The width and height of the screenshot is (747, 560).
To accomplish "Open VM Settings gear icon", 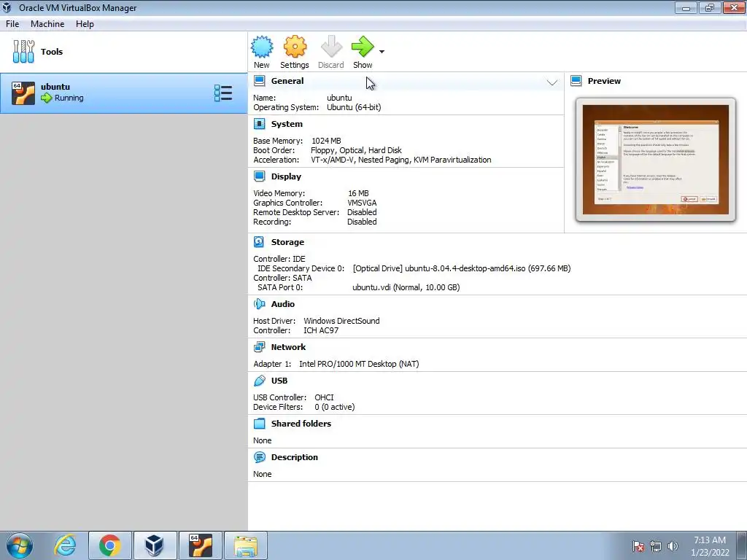I will (295, 47).
